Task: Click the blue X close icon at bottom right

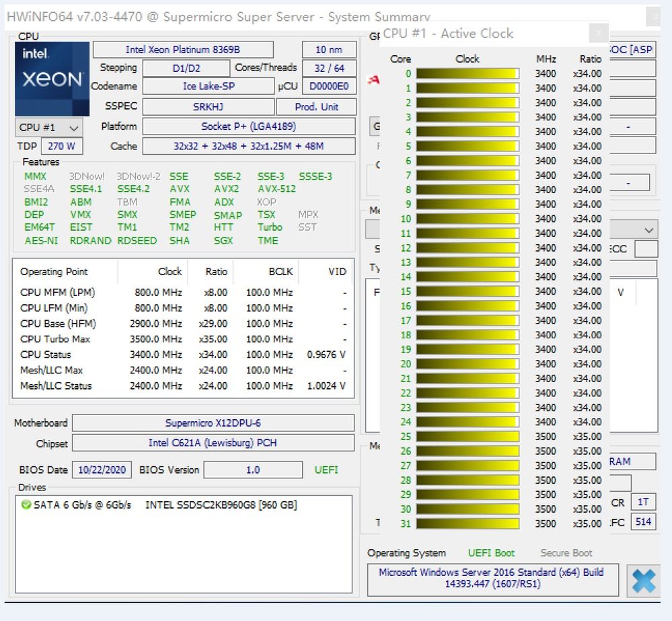Action: (643, 581)
